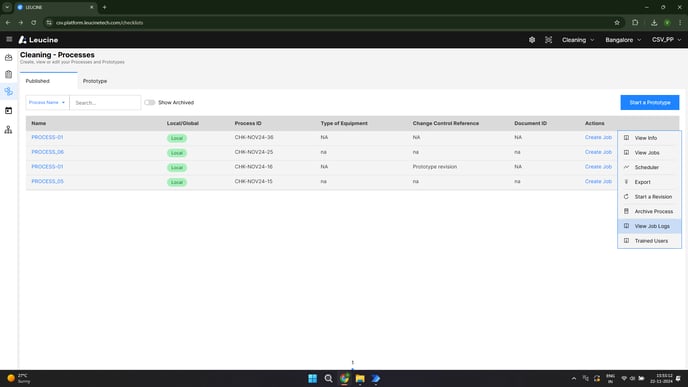Screen dimensions: 688x387
Task: Open the inbox icon in left sidebar
Action: click(x=8, y=57)
